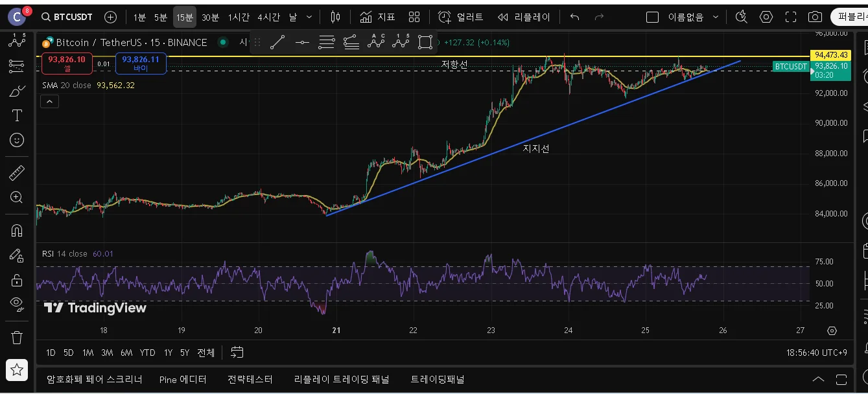The width and height of the screenshot is (868, 394).
Task: Switch to the 날 daily timeframe
Action: (x=293, y=17)
